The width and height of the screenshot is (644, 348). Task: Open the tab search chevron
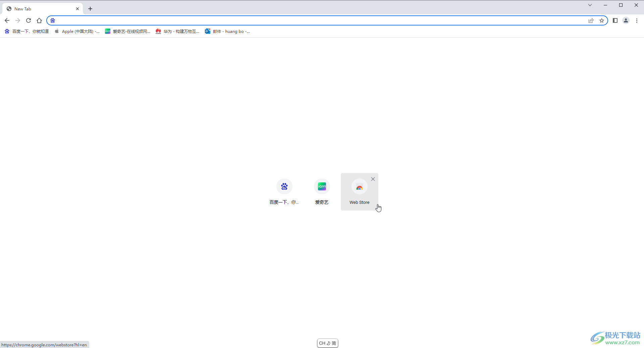pos(590,5)
